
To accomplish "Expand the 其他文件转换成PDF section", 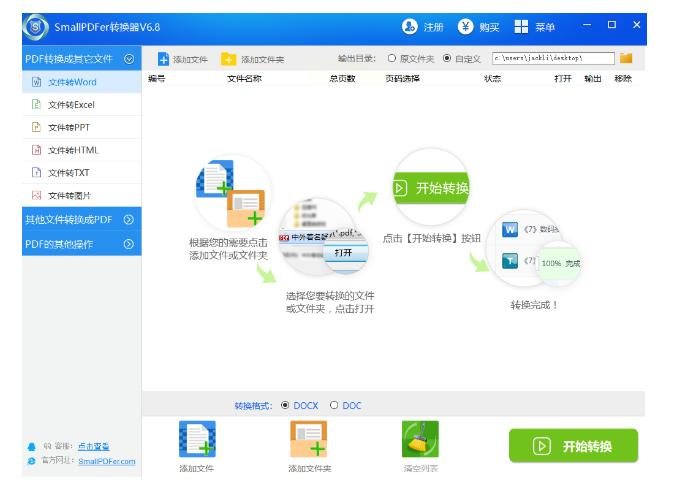I will click(x=129, y=219).
